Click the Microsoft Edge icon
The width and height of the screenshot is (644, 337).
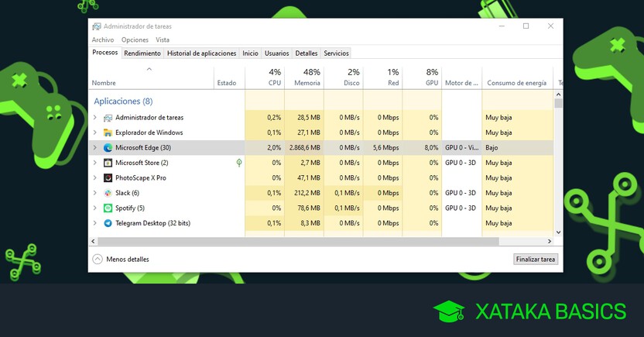[x=108, y=147]
